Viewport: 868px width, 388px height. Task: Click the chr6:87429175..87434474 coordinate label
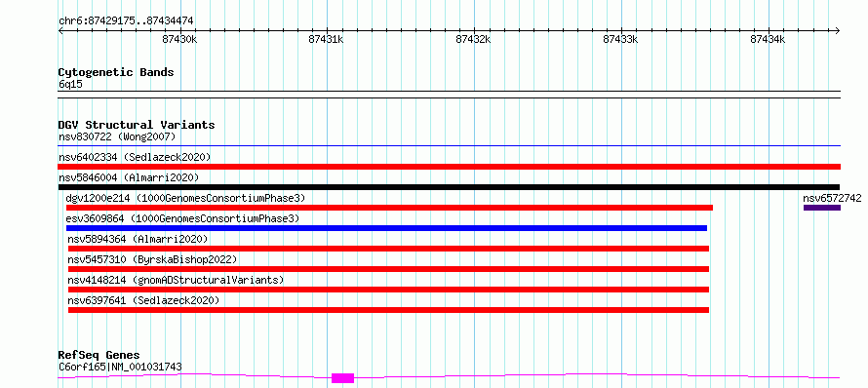pos(126,21)
